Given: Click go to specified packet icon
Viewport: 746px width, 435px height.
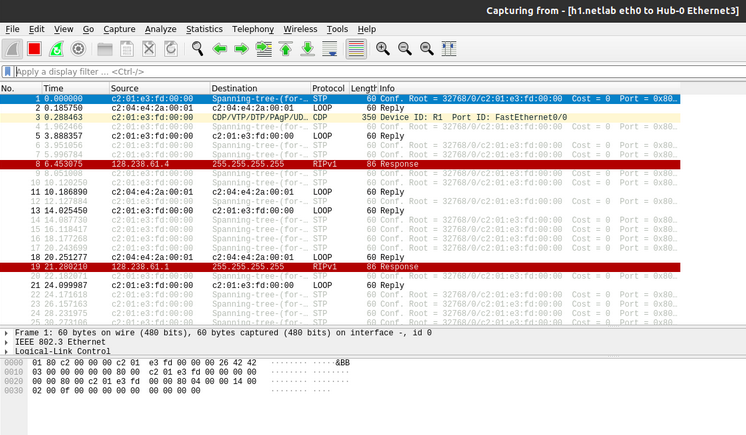Looking at the screenshot, I should (264, 49).
